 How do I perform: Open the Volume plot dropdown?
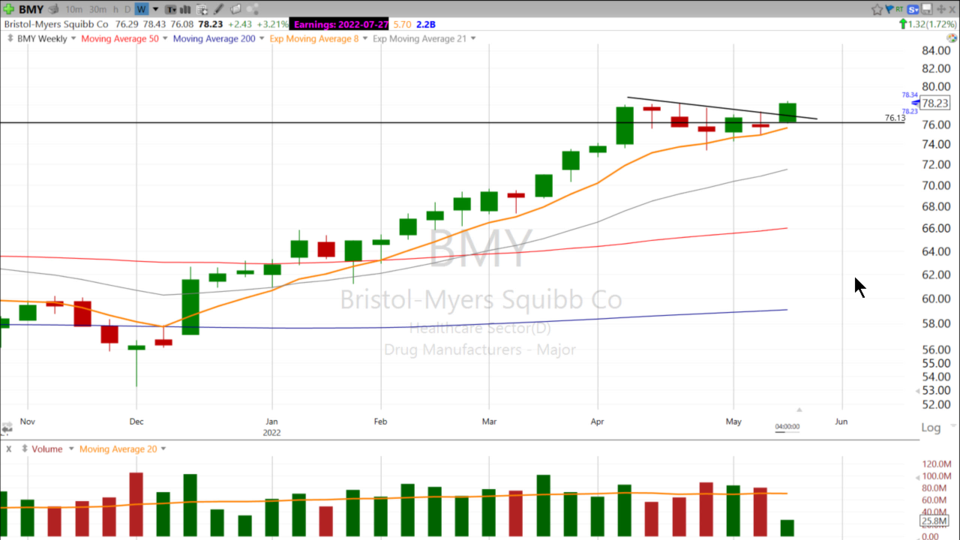(71, 449)
